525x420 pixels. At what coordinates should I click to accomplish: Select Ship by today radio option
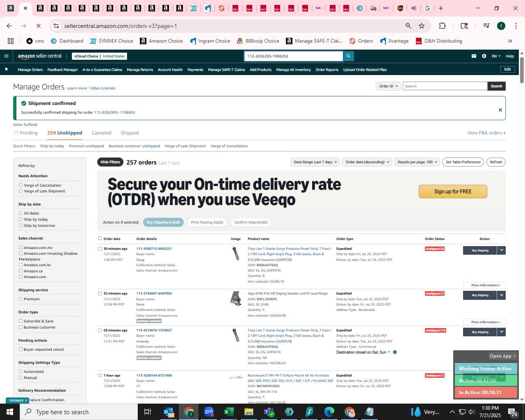point(21,219)
